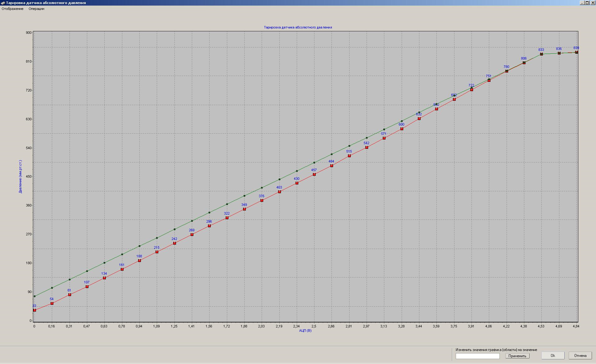This screenshot has height=364, width=596.
Task: Select the red data point labeled 833
Action: pyautogui.click(x=541, y=54)
